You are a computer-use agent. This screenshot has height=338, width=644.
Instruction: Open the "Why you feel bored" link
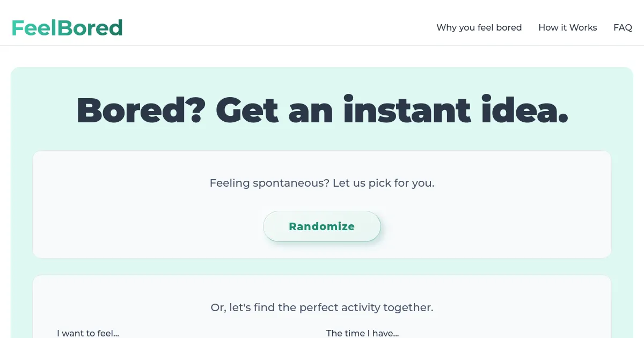pos(479,27)
